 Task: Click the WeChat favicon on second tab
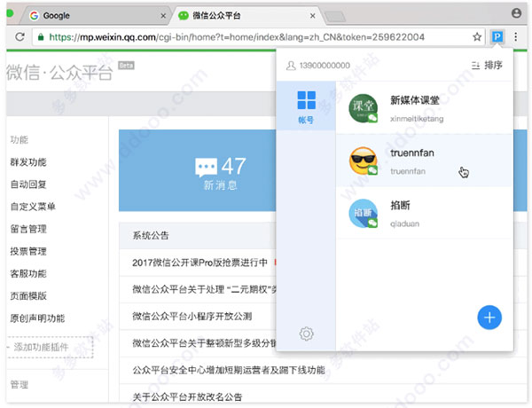184,16
